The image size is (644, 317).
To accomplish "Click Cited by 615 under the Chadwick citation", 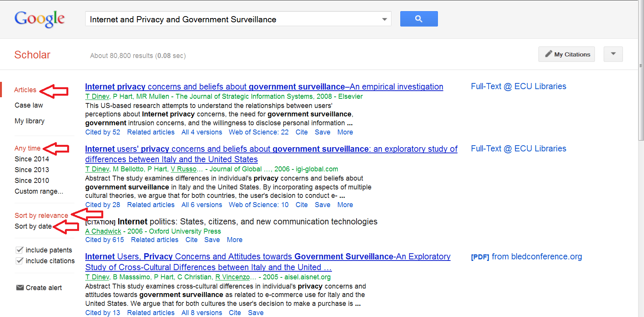I will tap(104, 239).
